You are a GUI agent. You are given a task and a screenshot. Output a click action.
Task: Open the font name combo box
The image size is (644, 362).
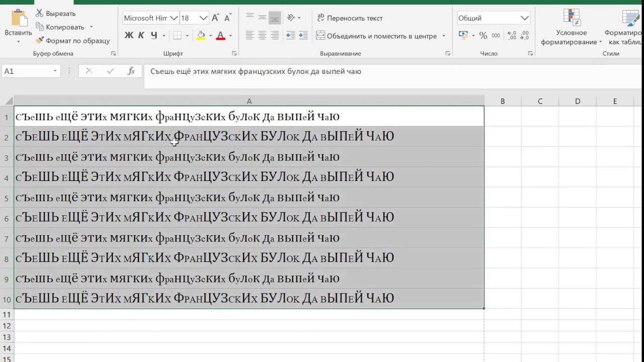pos(150,18)
